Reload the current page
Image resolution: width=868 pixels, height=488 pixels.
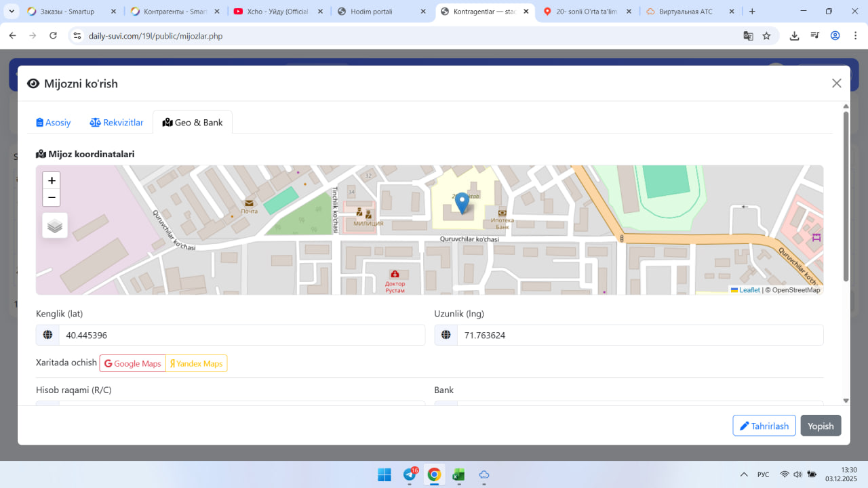tap(54, 36)
